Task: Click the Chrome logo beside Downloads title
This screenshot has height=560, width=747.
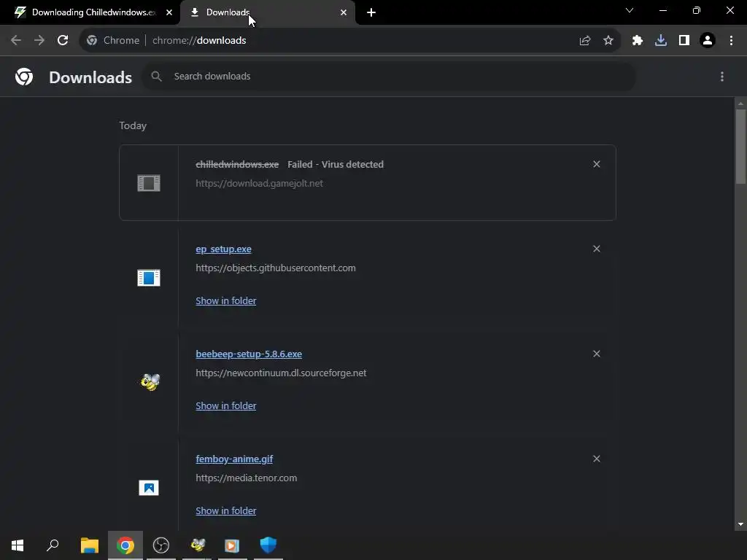Action: click(24, 77)
